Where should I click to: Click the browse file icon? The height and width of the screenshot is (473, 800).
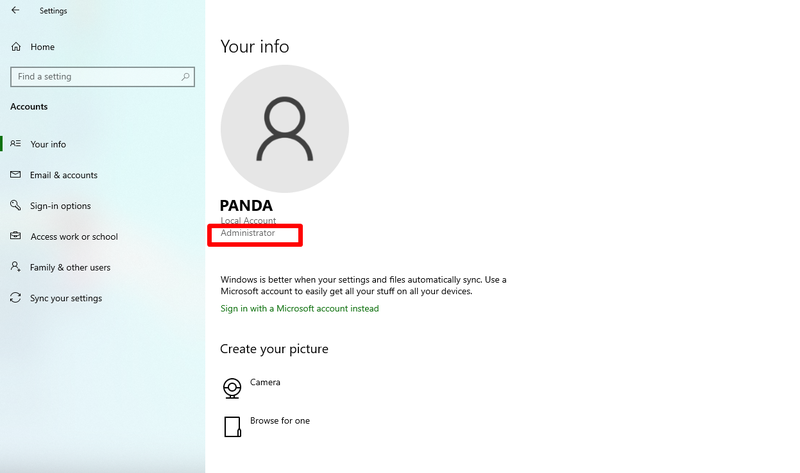point(232,427)
